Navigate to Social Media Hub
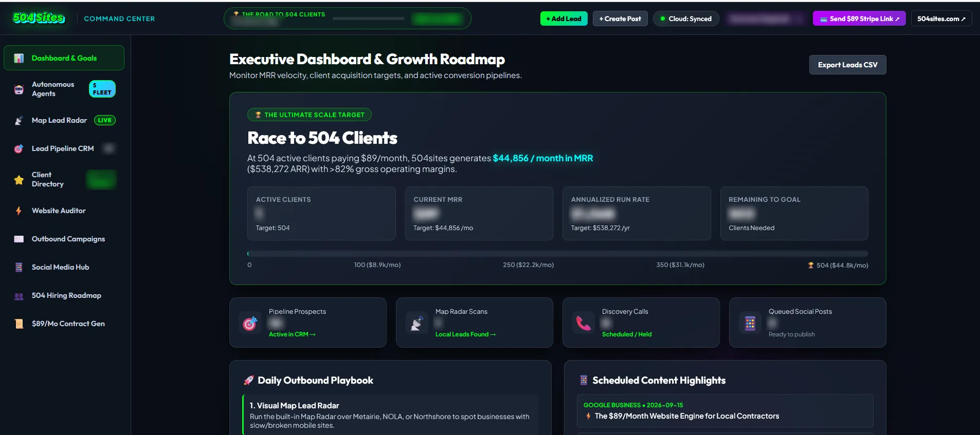 click(x=64, y=267)
